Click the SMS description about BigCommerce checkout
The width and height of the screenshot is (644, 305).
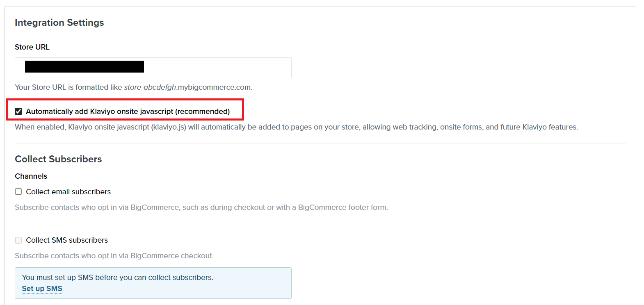click(114, 256)
